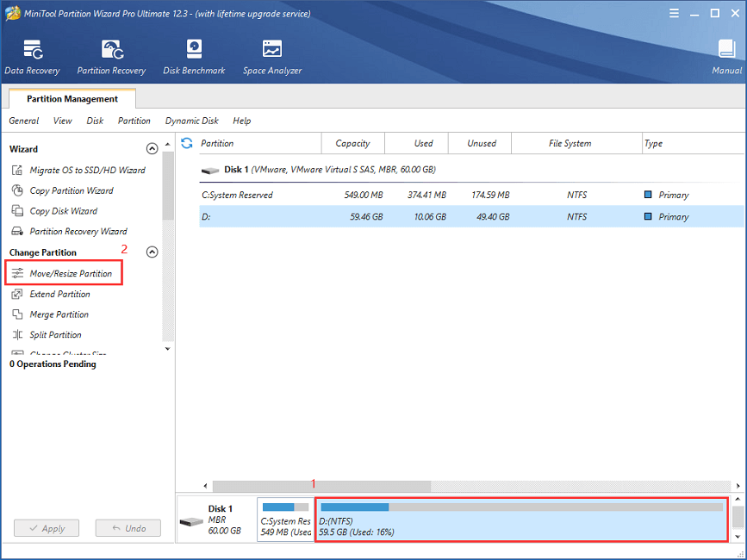Sort by the Unused column header

point(480,143)
